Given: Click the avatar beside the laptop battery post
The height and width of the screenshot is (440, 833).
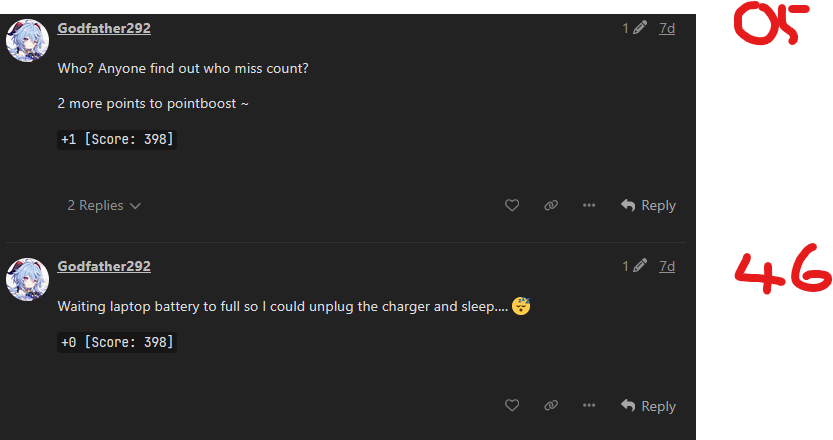Looking at the screenshot, I should point(27,278).
